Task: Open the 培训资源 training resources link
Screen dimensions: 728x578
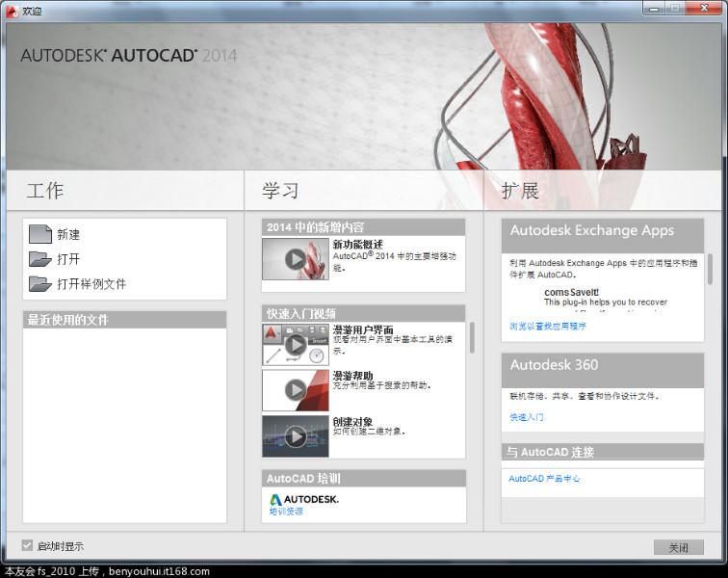Action: 286,512
